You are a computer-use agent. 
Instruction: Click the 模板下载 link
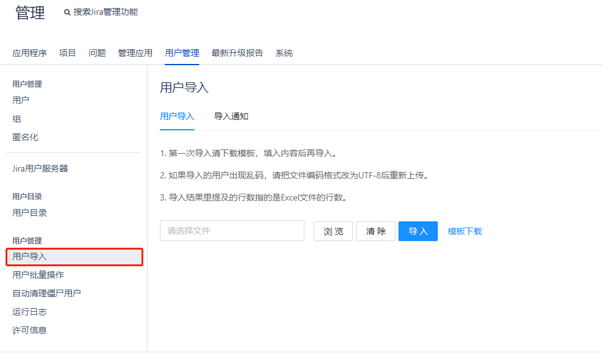pyautogui.click(x=465, y=231)
